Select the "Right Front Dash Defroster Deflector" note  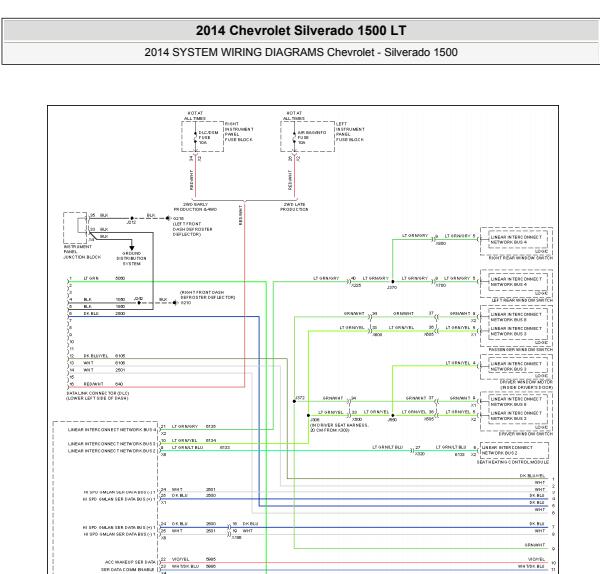coord(208,295)
